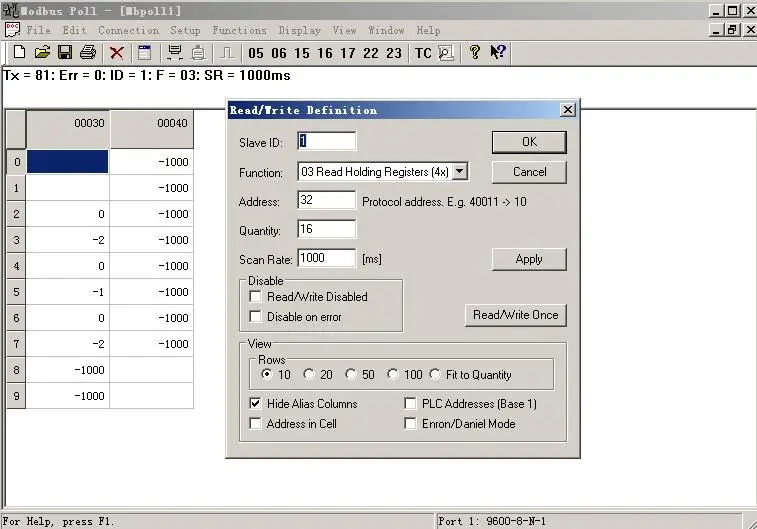Open the Setup menu
This screenshot has width=757, height=529.
tap(185, 31)
